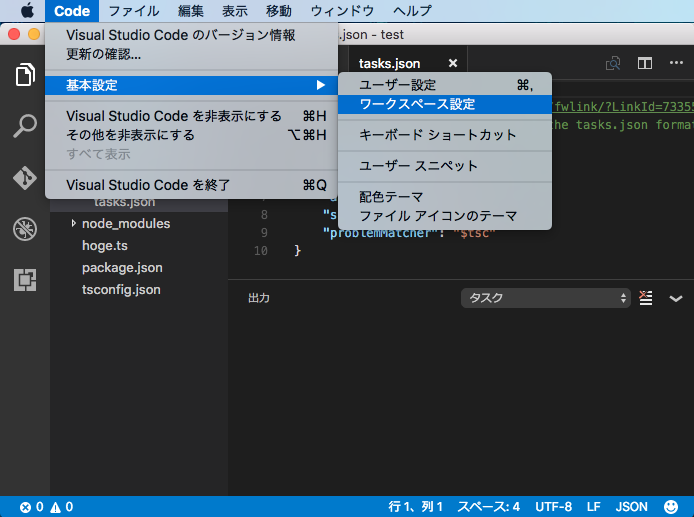Open ユーザー スニペット entry
Screen dimensions: 694x517
pos(445,166)
